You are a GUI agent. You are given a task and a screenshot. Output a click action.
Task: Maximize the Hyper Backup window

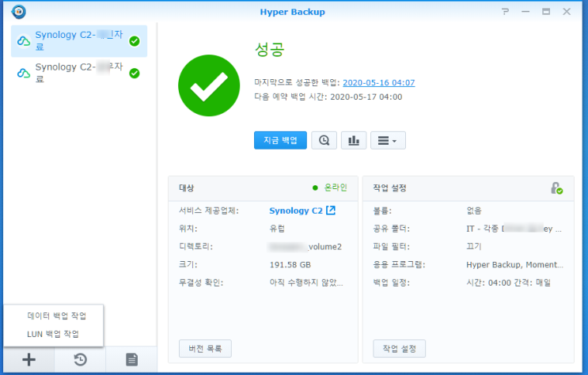pyautogui.click(x=546, y=12)
